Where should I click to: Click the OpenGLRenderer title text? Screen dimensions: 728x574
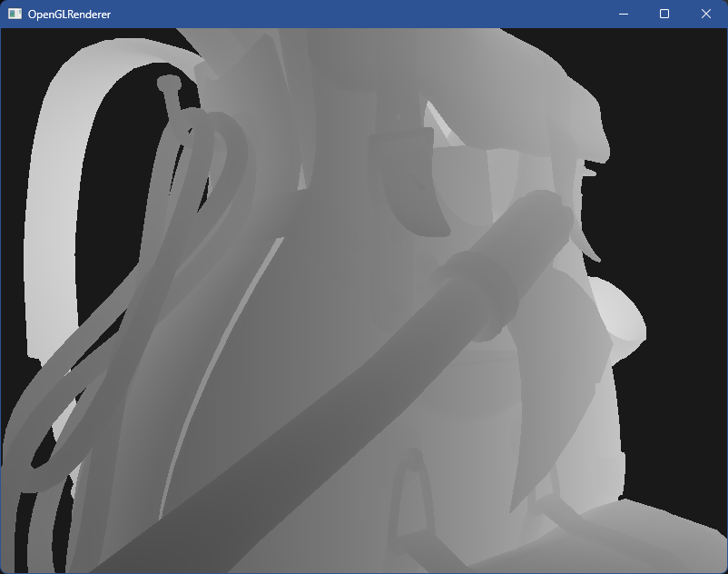(69, 15)
